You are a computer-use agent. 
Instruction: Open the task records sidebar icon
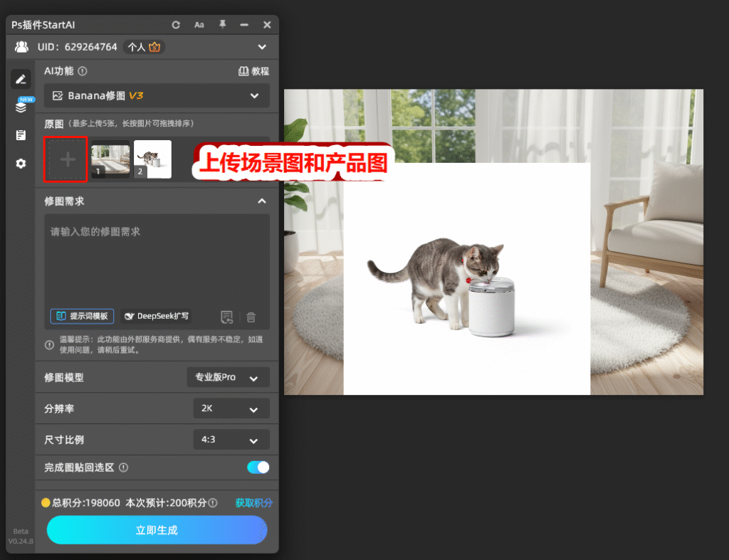[21, 135]
